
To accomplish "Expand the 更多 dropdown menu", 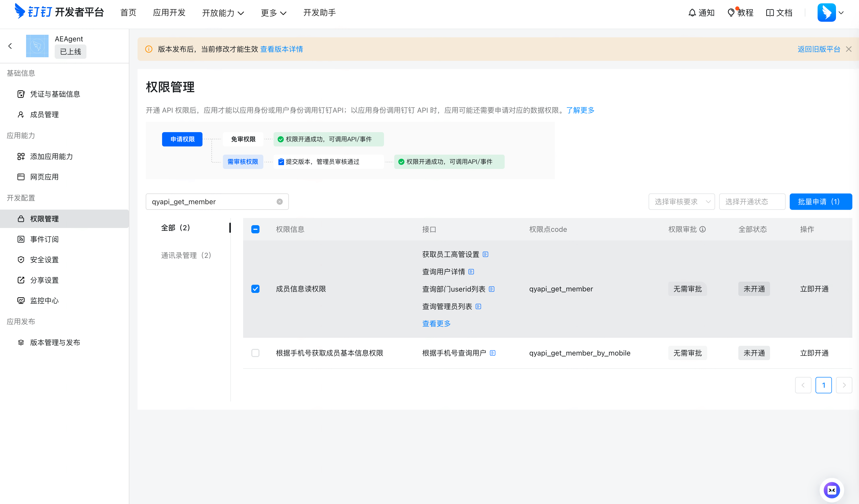I will coord(273,13).
